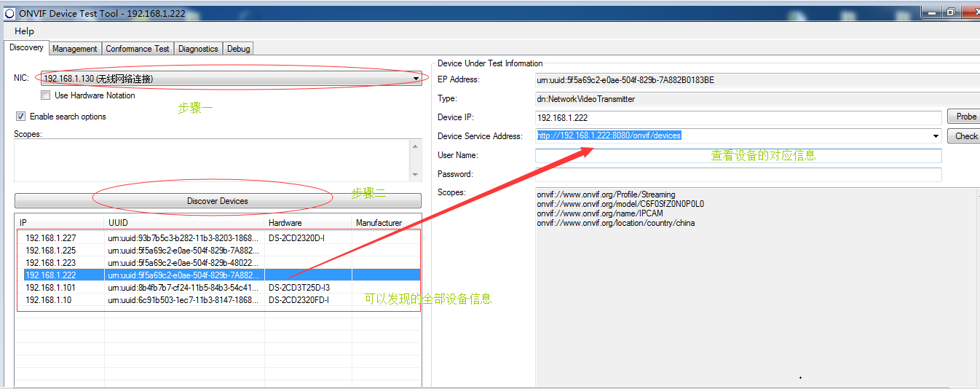Switch to the Management tab
Image resolution: width=980 pixels, height=389 pixels.
(74, 49)
